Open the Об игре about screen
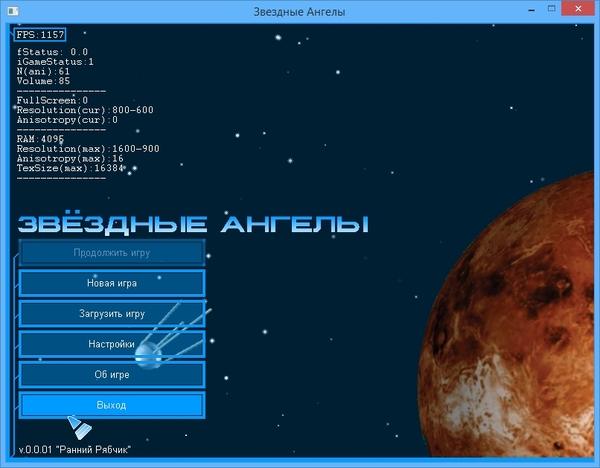 point(112,375)
